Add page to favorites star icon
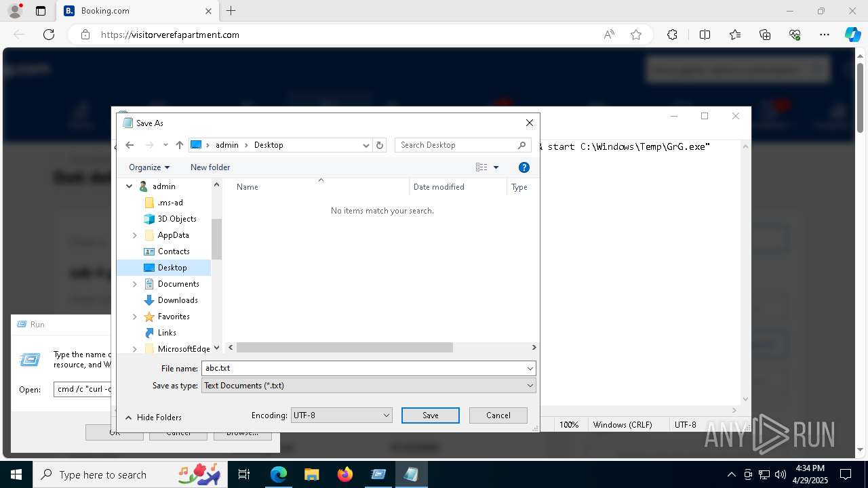The width and height of the screenshot is (868, 488). [636, 35]
